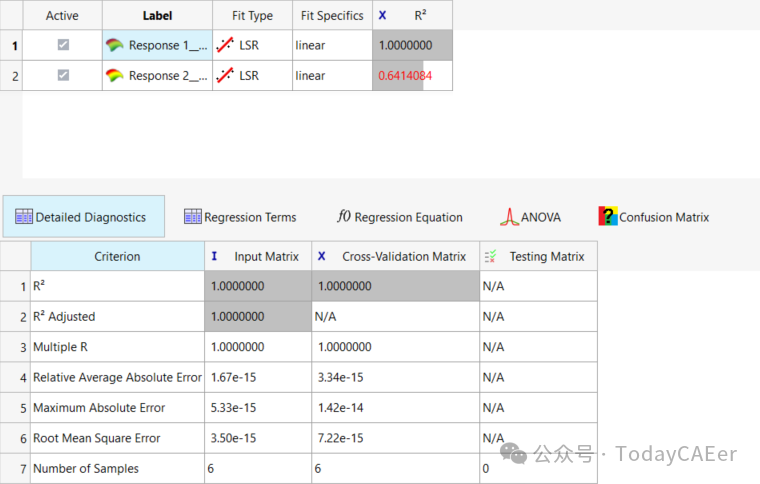Click the R² column header in fits table

coord(412,16)
